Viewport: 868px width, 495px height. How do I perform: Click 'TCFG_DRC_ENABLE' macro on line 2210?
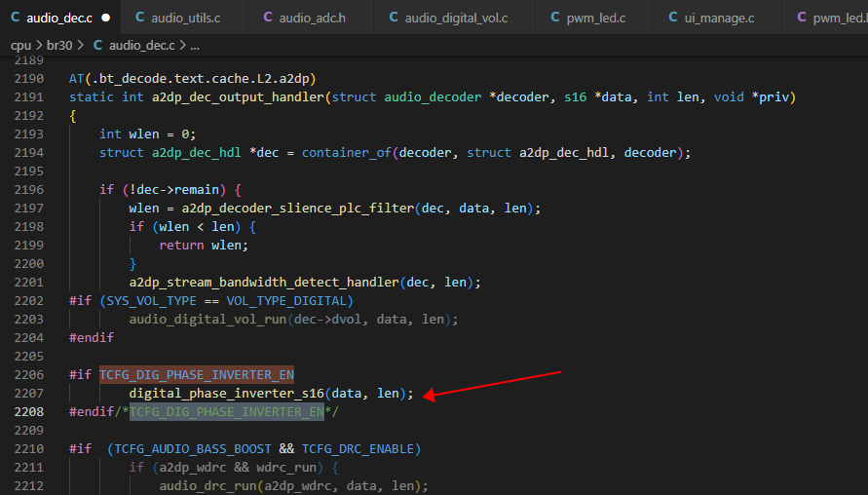358,449
